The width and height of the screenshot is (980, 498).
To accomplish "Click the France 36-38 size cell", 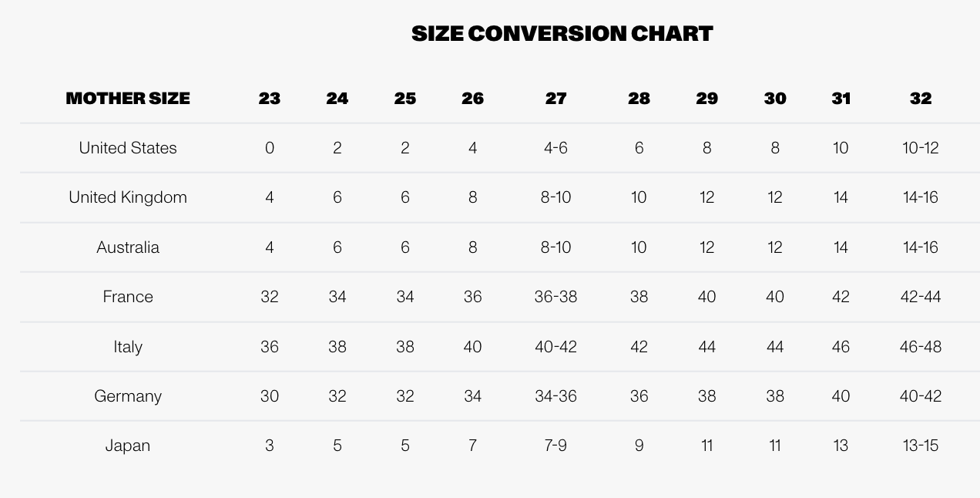I will tap(555, 297).
